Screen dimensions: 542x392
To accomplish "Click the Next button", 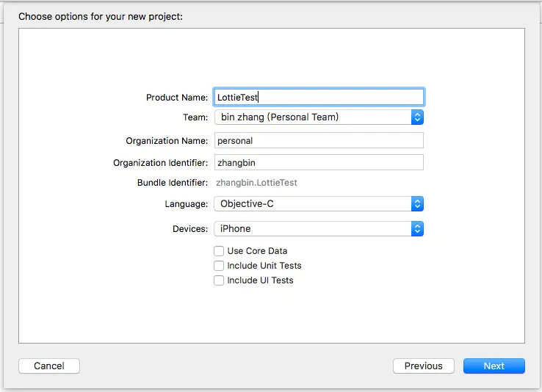I will tap(494, 366).
